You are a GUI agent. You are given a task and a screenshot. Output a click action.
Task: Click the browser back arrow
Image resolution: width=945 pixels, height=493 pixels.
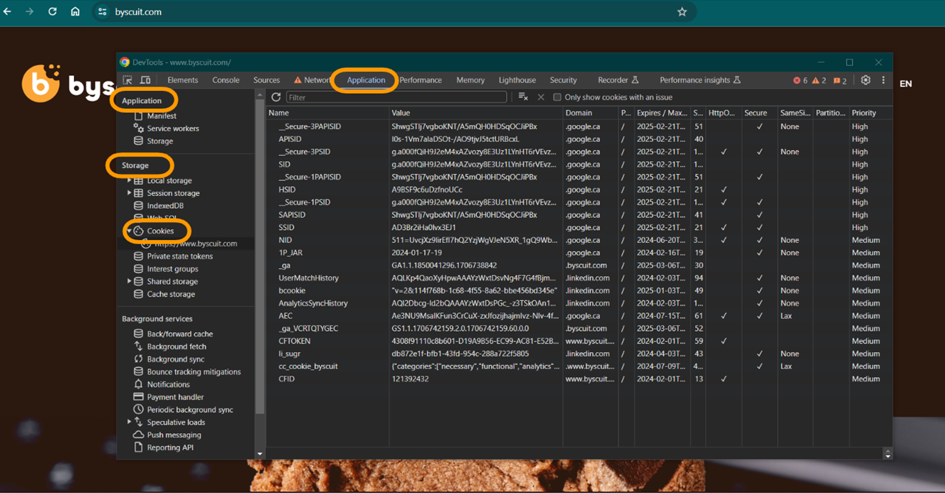7,11
